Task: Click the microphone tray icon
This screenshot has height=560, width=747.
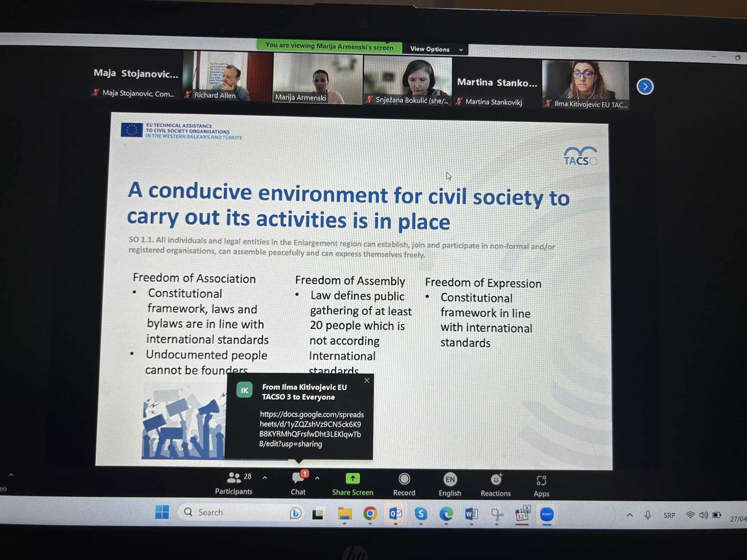Action: coord(648,515)
